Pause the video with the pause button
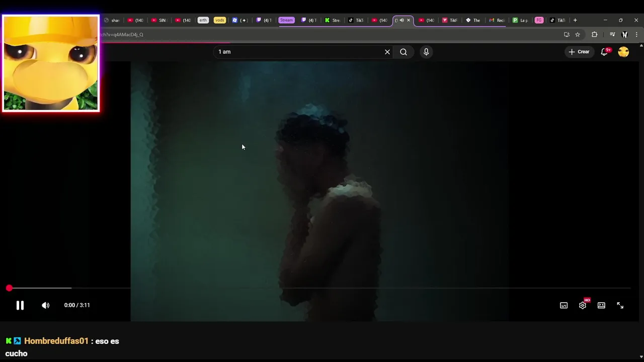The width and height of the screenshot is (644, 362). click(20, 305)
